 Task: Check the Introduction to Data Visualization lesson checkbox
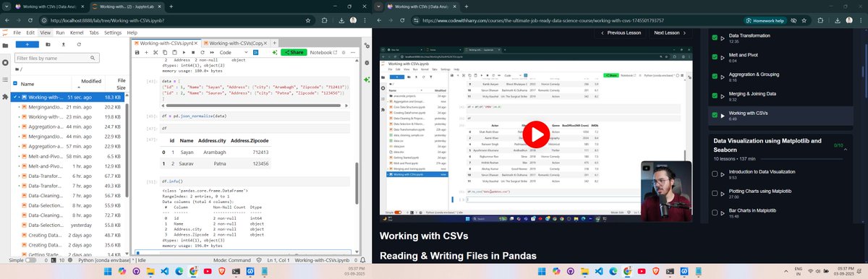click(x=715, y=174)
